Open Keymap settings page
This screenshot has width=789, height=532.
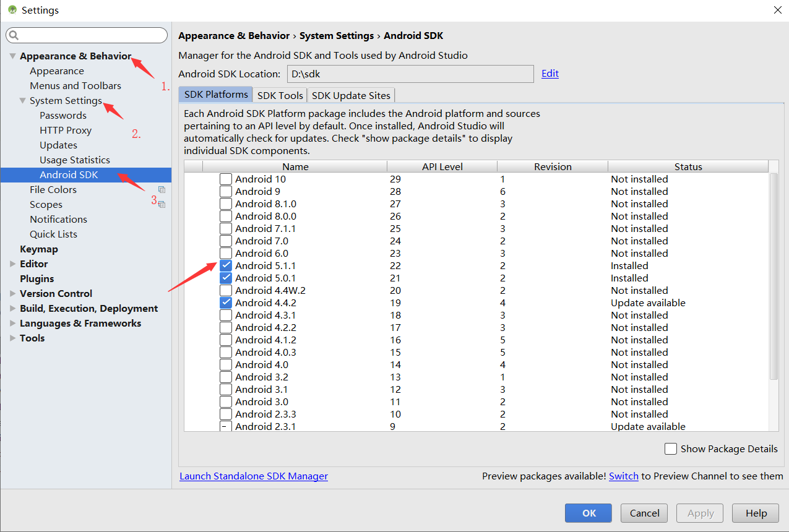pos(39,249)
